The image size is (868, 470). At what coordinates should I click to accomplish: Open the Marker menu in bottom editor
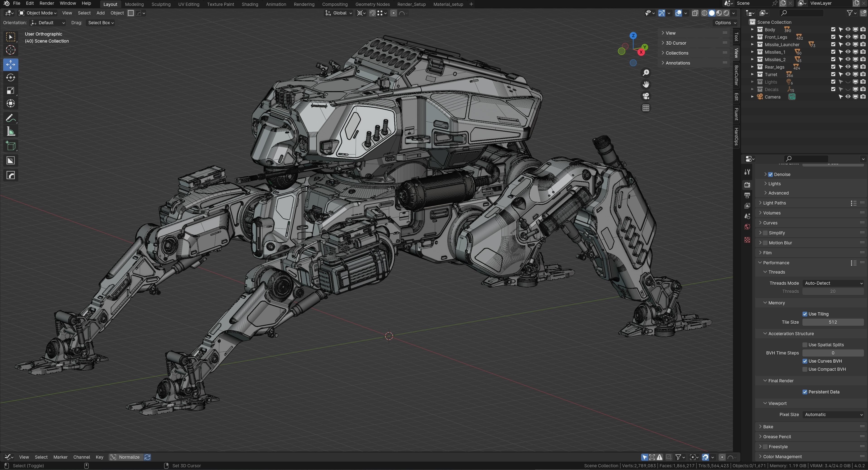[60, 457]
